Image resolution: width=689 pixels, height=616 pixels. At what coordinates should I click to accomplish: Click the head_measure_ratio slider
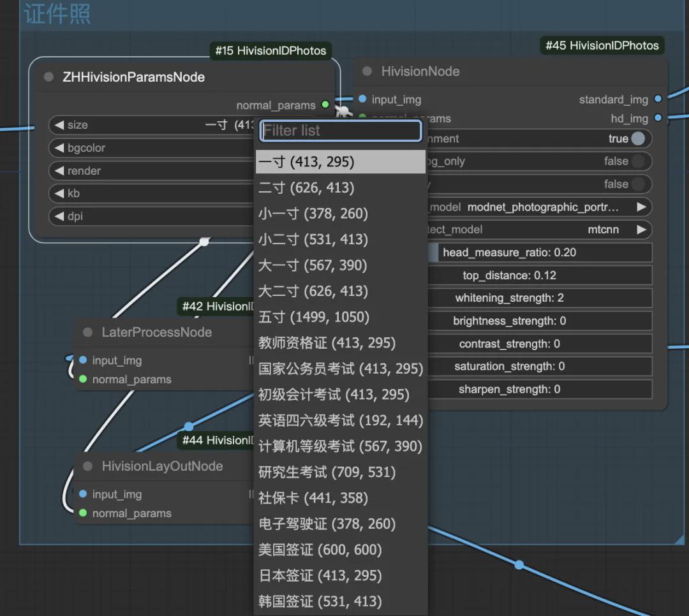[540, 252]
